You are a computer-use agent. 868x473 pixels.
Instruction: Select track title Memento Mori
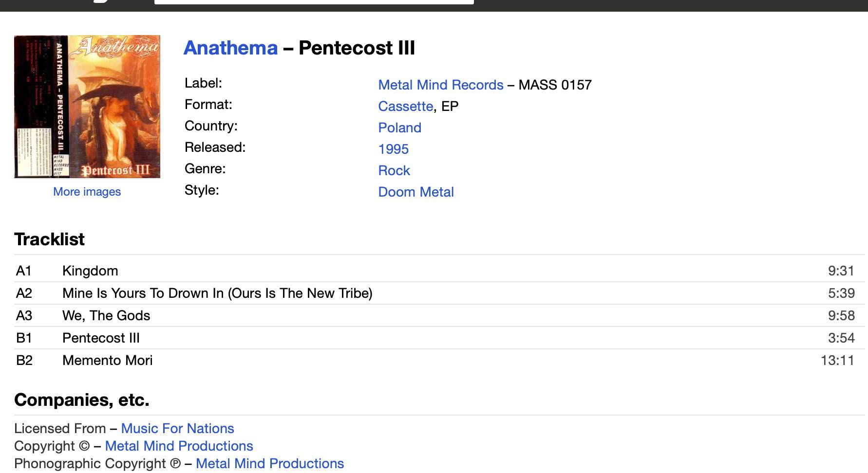tap(108, 360)
